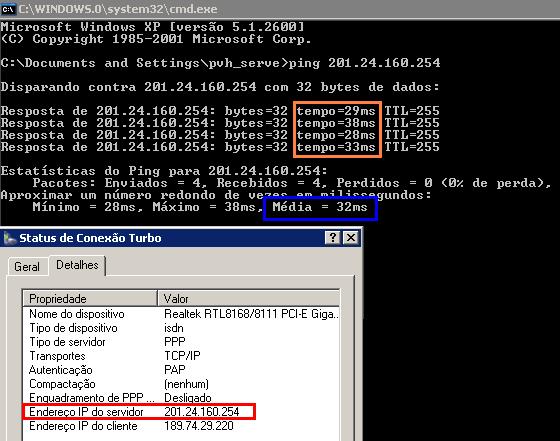This screenshot has height=441, width=560.
Task: Switch to the Geral tab
Action: [x=28, y=266]
